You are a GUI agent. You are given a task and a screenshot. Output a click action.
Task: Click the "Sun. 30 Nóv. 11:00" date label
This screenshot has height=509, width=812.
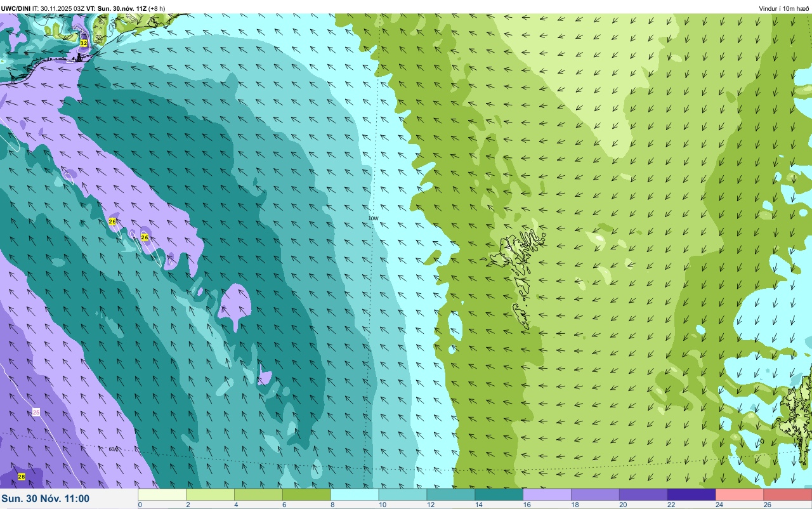click(45, 499)
